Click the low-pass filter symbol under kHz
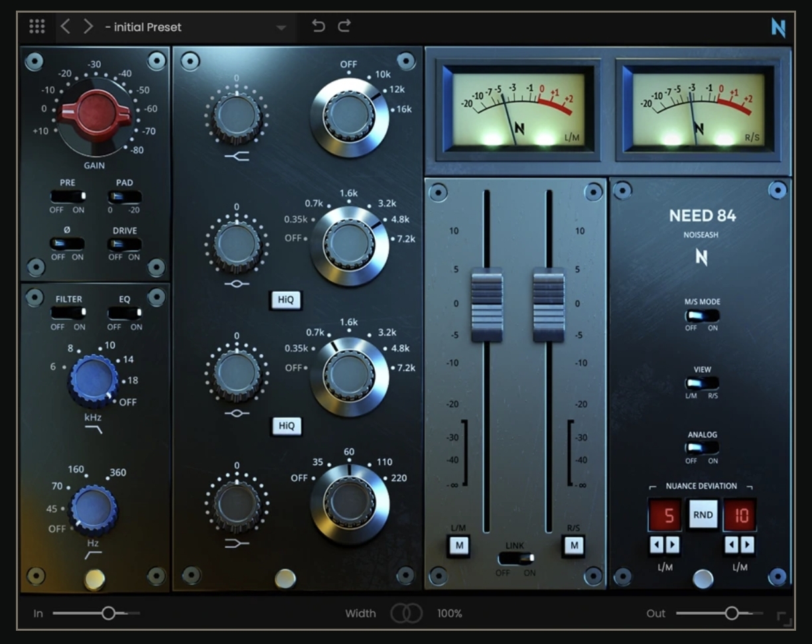812x644 pixels. 94,431
